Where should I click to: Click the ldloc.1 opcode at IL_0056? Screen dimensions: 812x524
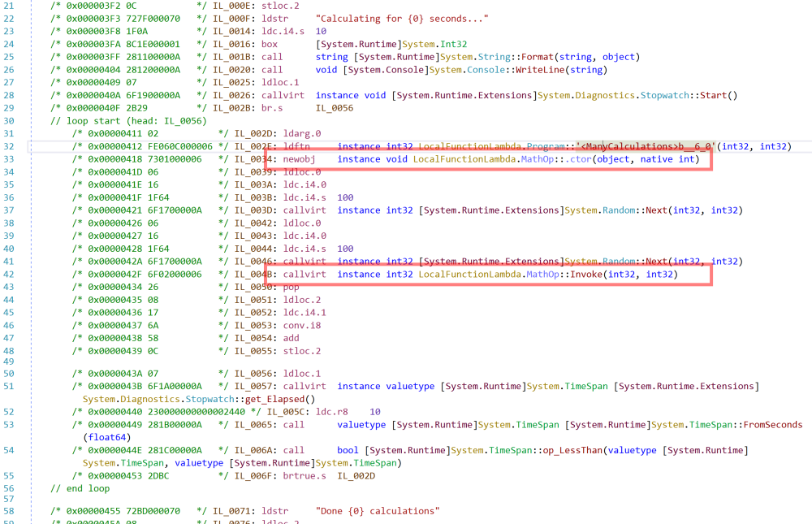tap(302, 373)
